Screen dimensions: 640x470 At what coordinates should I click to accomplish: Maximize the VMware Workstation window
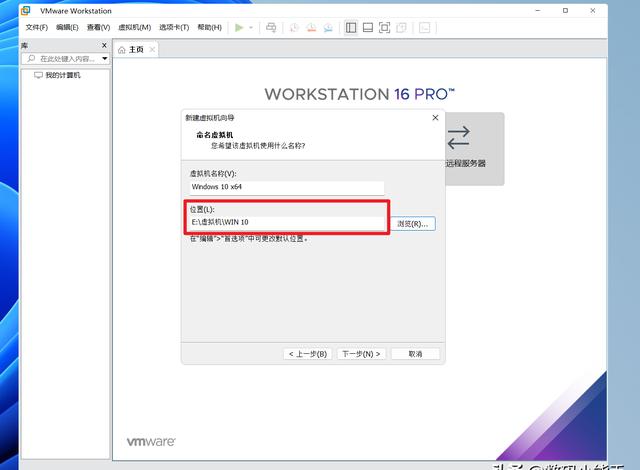(565, 11)
